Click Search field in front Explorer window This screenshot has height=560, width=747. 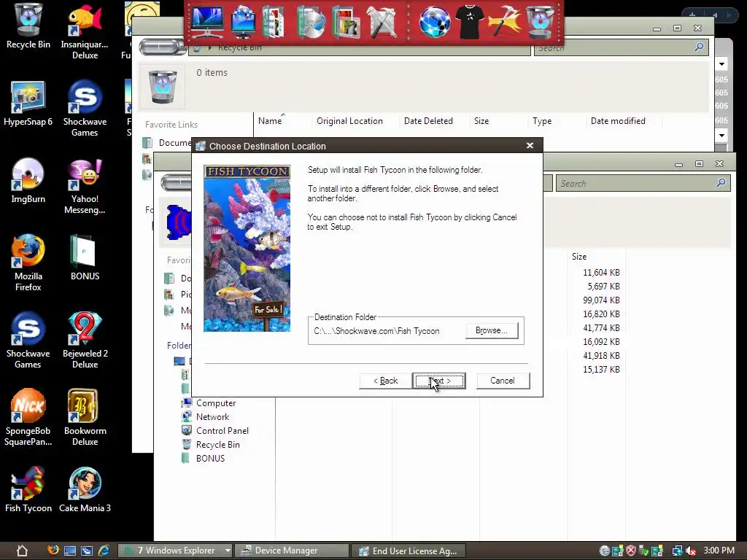click(x=643, y=183)
